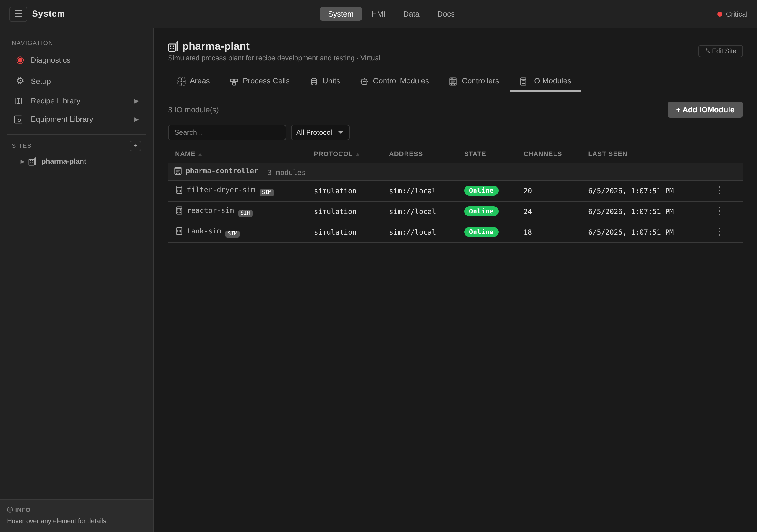Click the Add IOModule button
Screen dimensions: 757x532
705,110
